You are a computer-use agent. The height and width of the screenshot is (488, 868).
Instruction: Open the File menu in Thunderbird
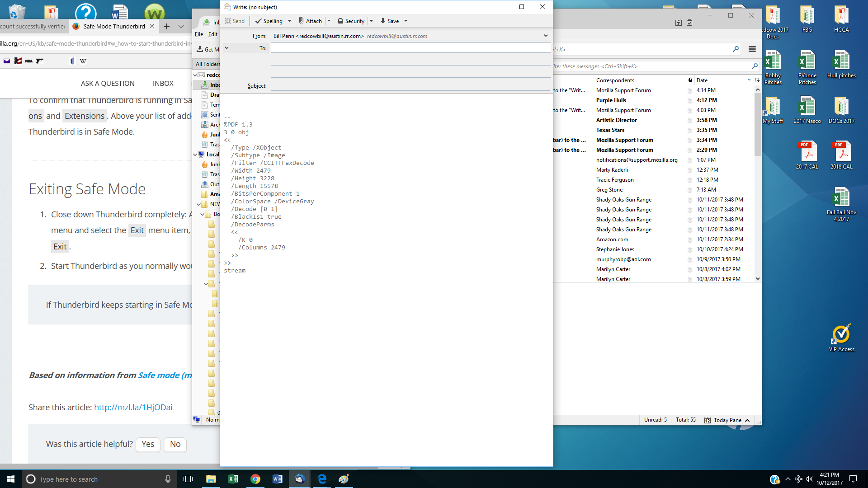pos(199,34)
